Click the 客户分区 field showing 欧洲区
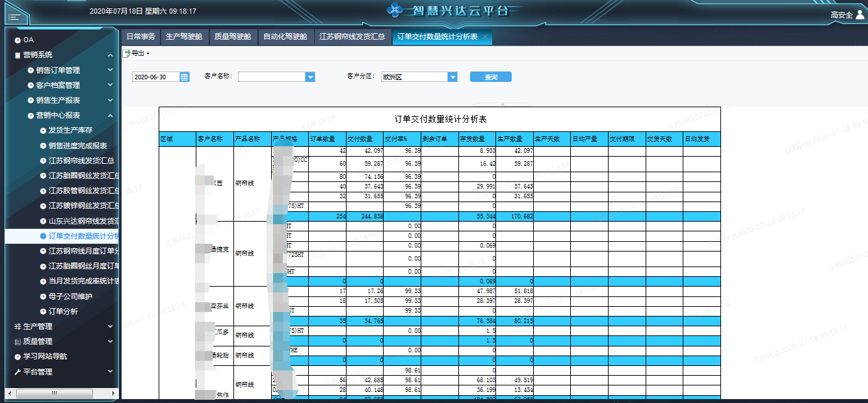868x403 pixels. (414, 77)
